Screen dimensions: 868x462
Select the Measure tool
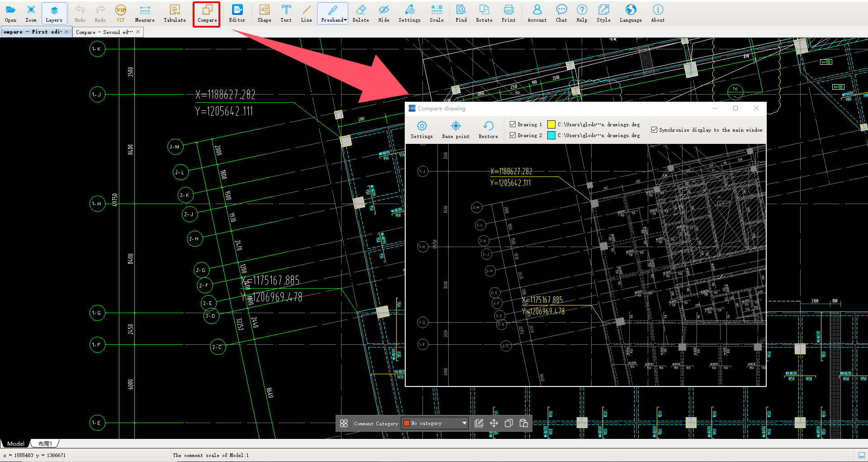[144, 14]
